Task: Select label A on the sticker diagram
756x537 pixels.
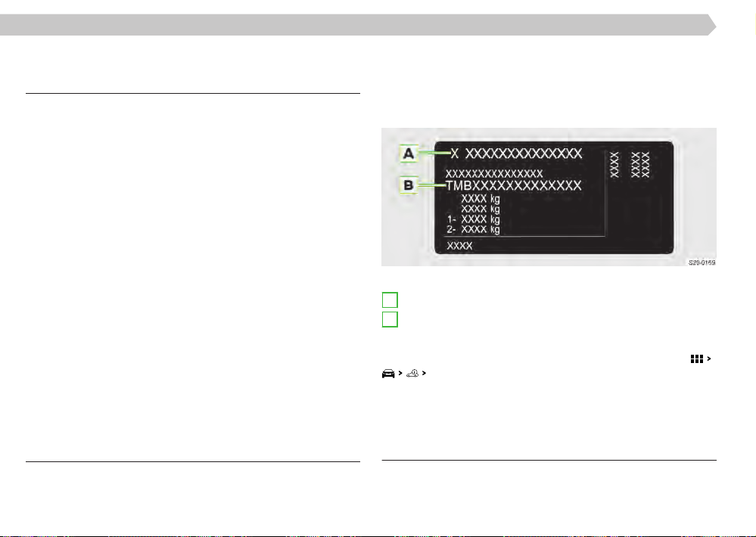Action: (409, 154)
